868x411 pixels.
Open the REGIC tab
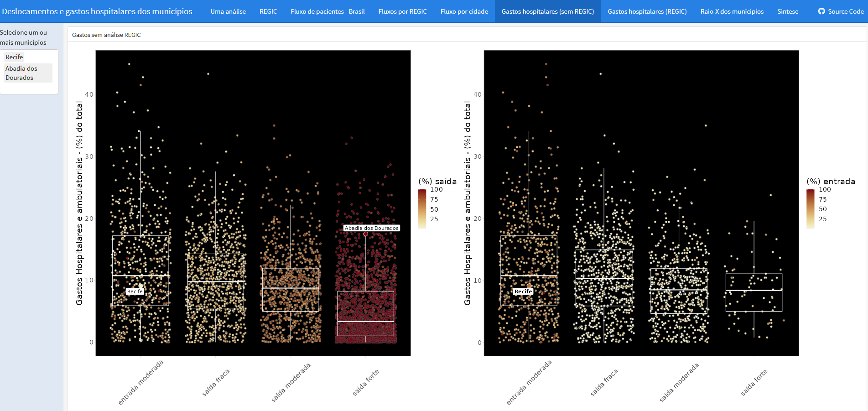tap(268, 11)
